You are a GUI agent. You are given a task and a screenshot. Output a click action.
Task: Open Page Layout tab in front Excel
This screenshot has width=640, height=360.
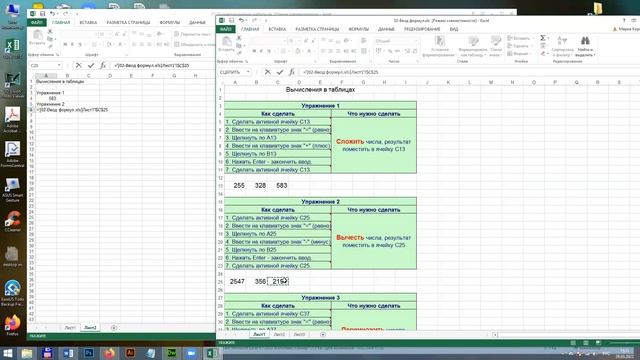[x=317, y=29]
